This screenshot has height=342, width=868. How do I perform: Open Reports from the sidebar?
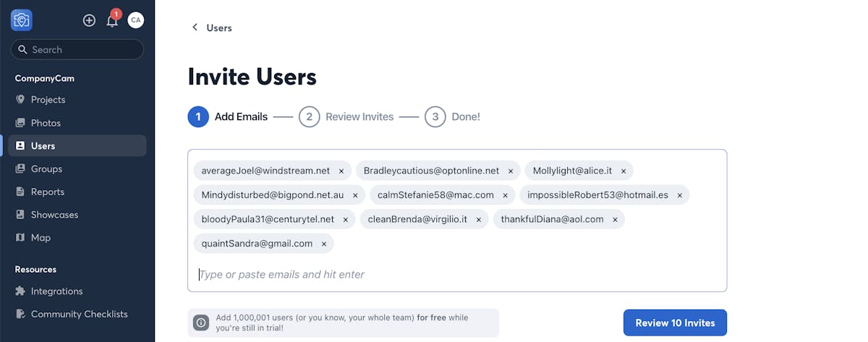[48, 192]
